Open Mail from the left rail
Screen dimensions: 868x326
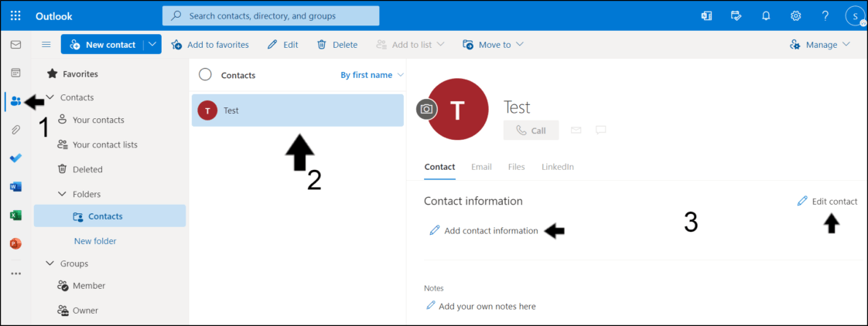(x=15, y=45)
